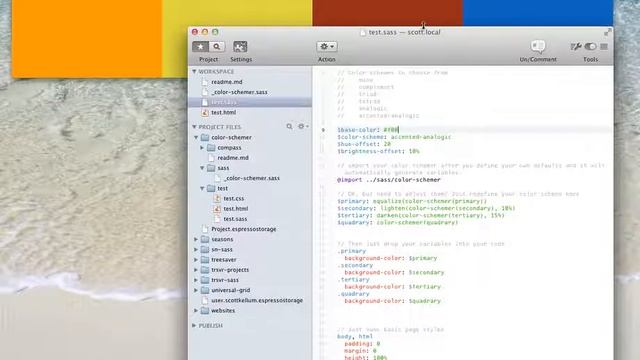Click the @import ../sass/color-schemer line
Viewport: 640px width, 360px height.
coord(389,180)
